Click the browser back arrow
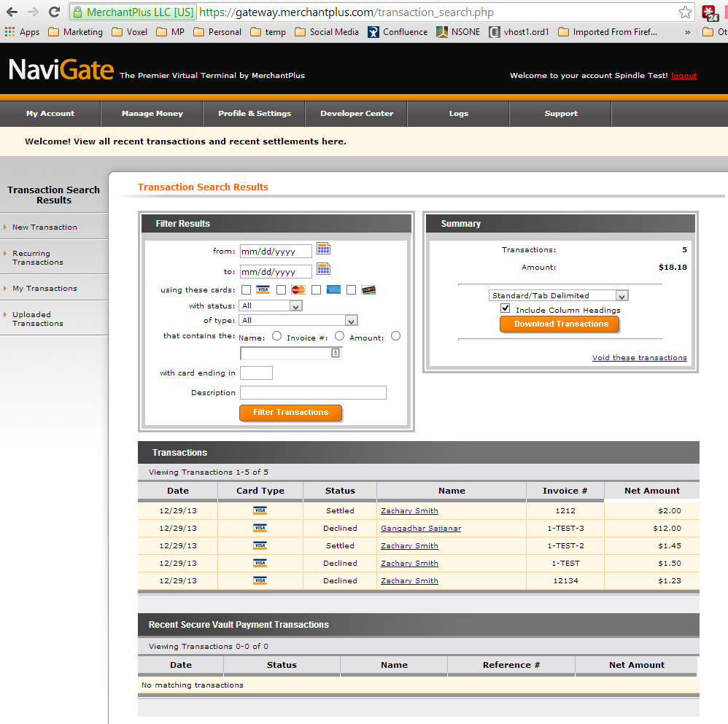This screenshot has width=728, height=724. coord(12,12)
